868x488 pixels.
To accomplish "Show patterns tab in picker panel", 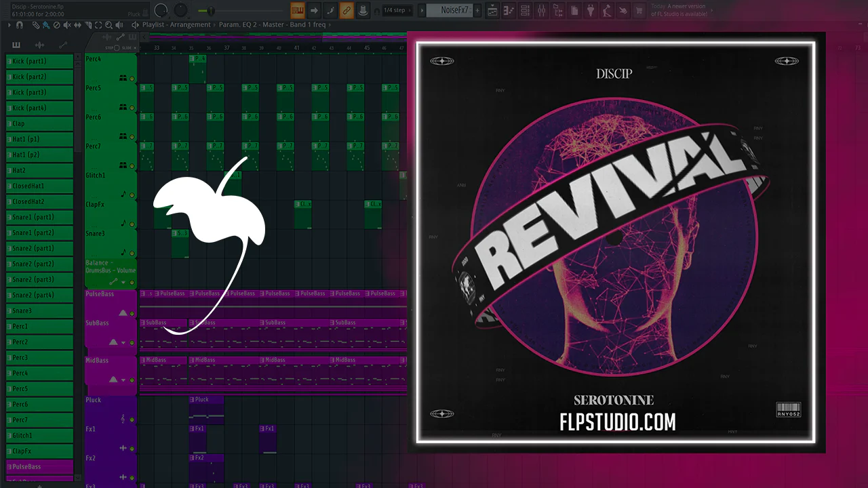I will point(16,45).
